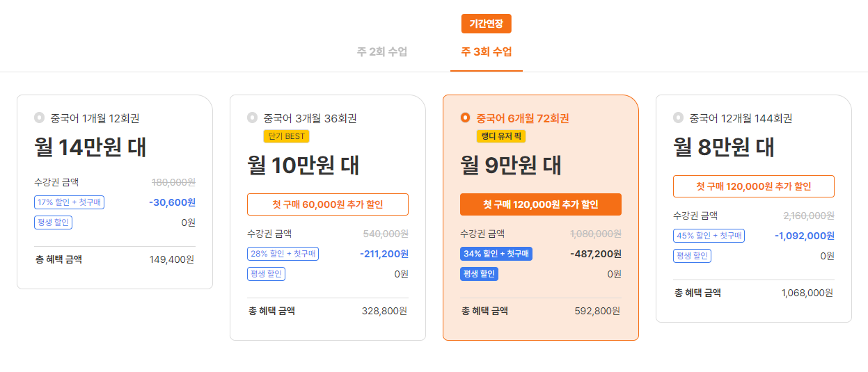
Task: Click 평생 할인 tag in the 6개월 card
Action: 479,274
